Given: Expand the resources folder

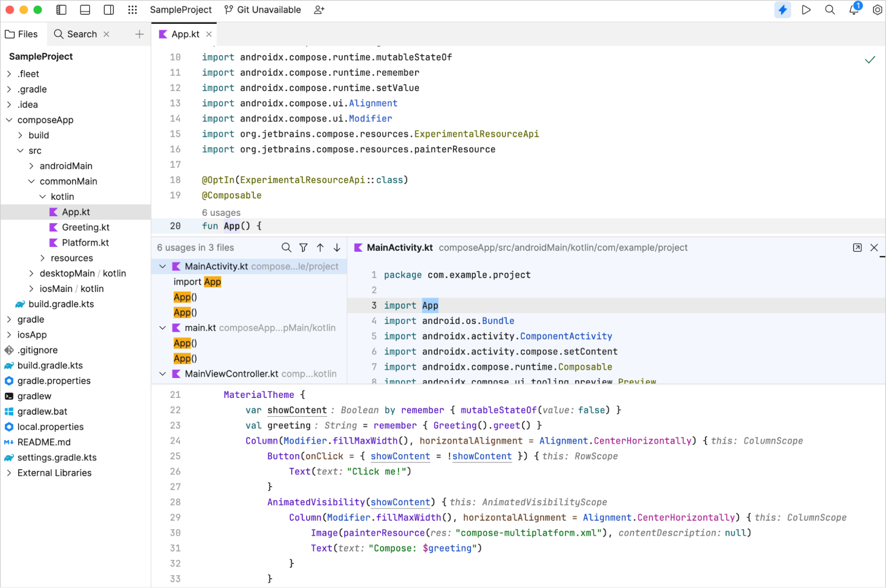Looking at the screenshot, I should click(43, 258).
